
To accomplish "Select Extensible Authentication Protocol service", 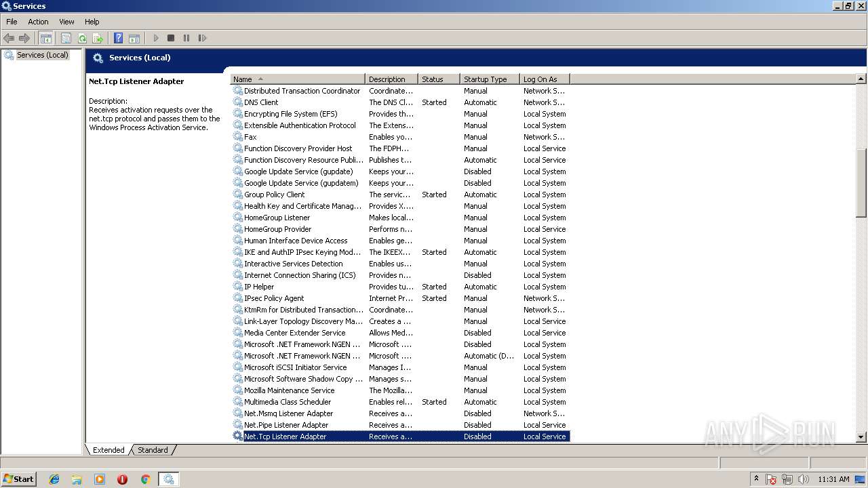I will tap(400, 125).
